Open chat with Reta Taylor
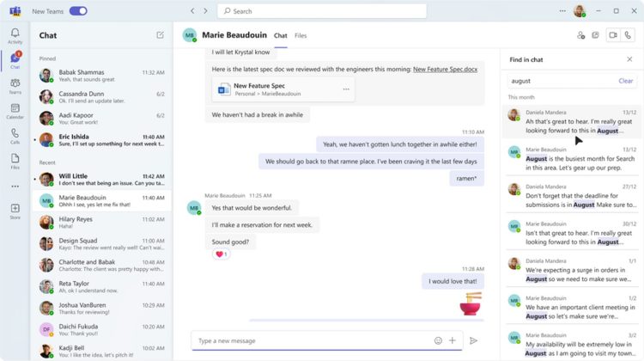The width and height of the screenshot is (644, 361). click(x=102, y=286)
